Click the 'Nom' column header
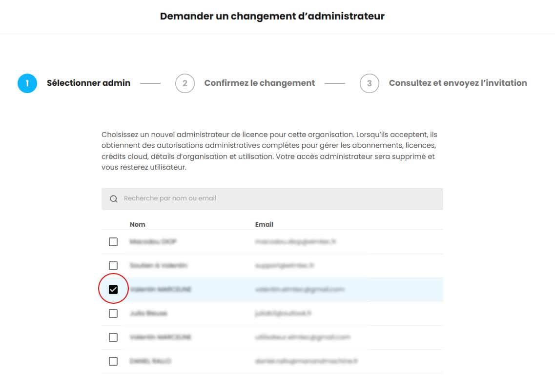Screen dimensions: 555x392 (x=137, y=224)
